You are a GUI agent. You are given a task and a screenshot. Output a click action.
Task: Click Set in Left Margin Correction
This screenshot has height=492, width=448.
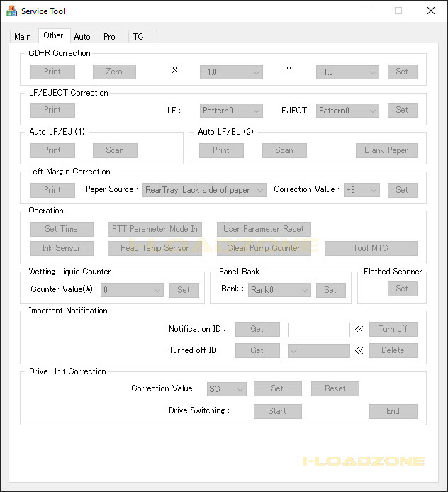tap(403, 190)
